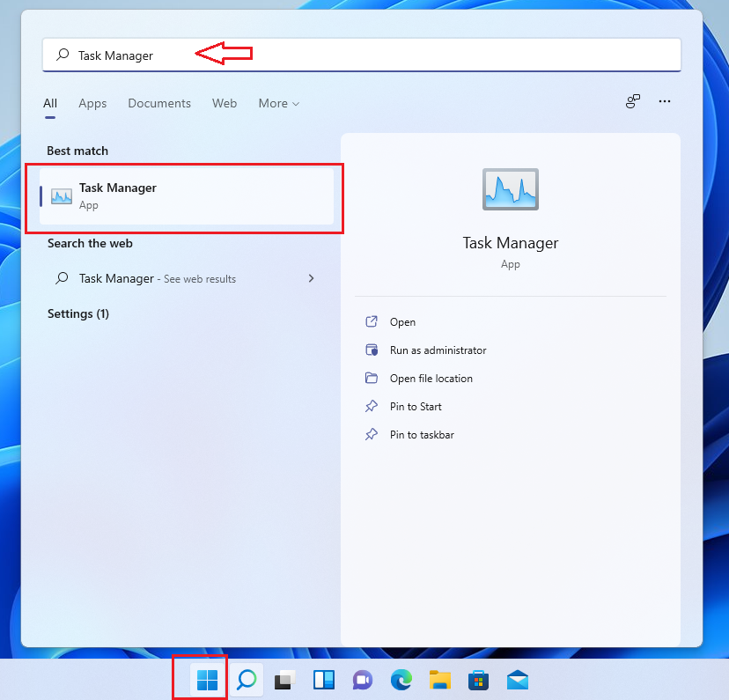Viewport: 729px width, 700px height.
Task: Expand the See web results arrow
Action: (x=311, y=277)
